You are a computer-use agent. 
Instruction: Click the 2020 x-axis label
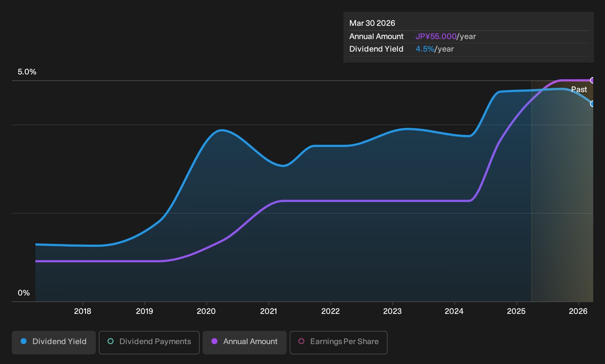coord(206,311)
